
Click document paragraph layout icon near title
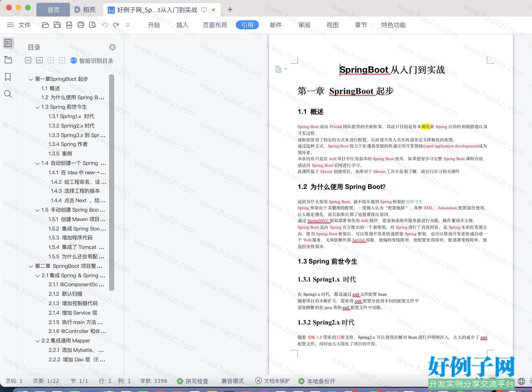pos(278,69)
